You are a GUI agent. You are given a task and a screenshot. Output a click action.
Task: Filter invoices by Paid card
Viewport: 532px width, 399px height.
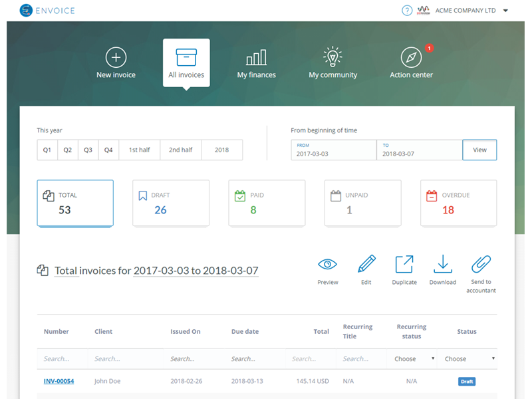coord(267,203)
